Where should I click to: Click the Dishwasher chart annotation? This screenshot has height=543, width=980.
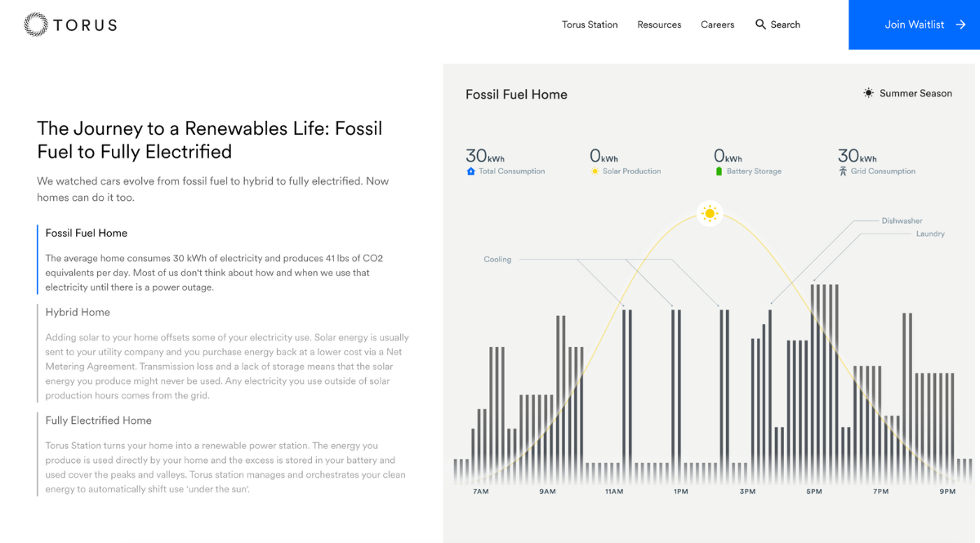click(x=902, y=220)
